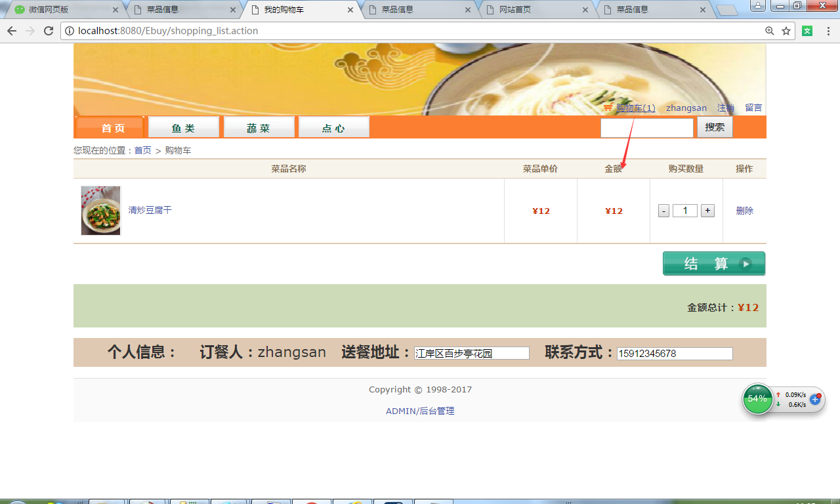Viewport: 840px width, 504px height.
Task: Open the 首页 navigation menu item
Action: tap(110, 127)
